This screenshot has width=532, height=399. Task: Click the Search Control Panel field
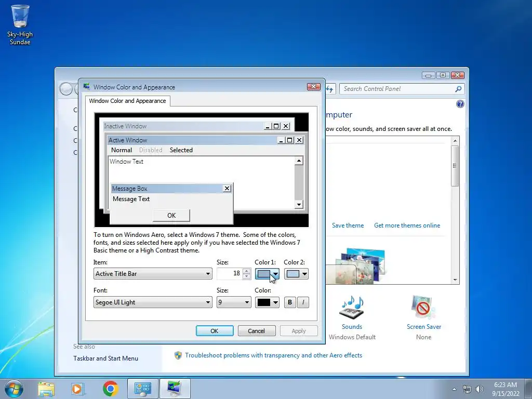click(x=397, y=89)
